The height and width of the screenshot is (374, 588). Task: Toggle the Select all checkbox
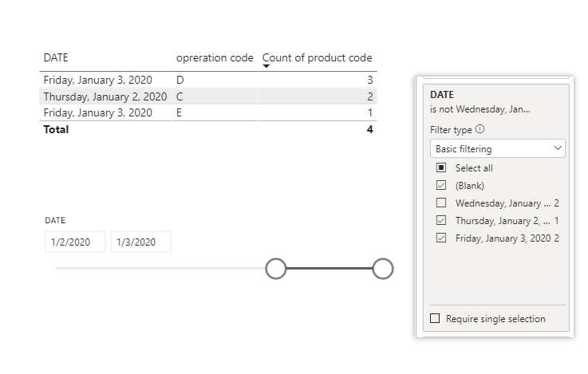(441, 167)
